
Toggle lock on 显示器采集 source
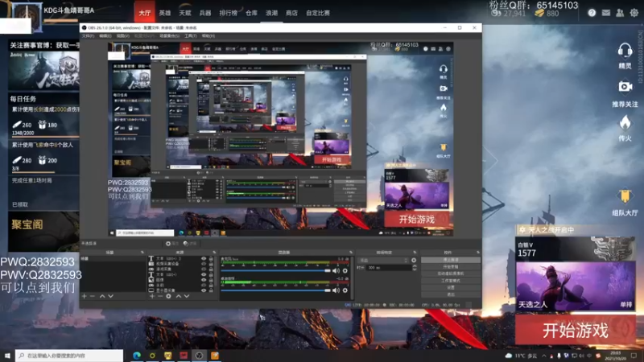point(211,290)
